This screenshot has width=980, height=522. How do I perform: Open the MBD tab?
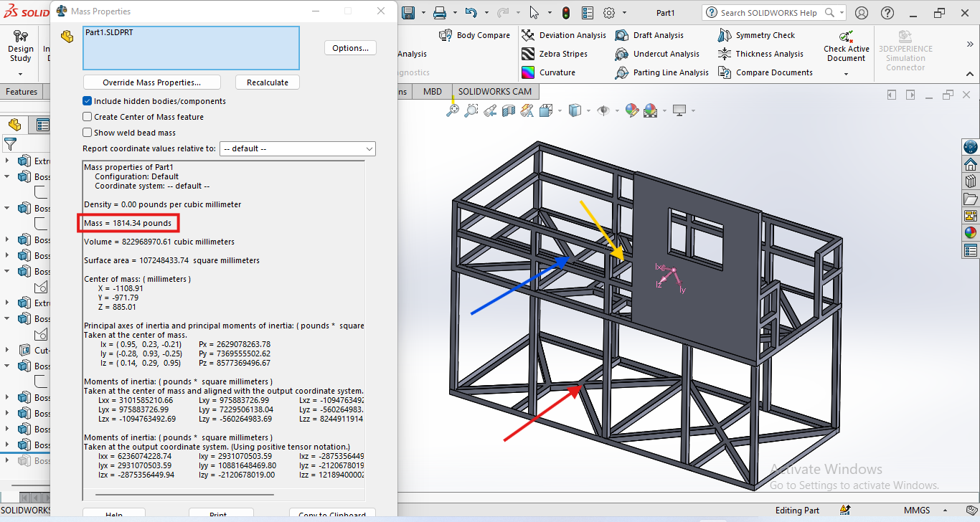[x=433, y=92]
